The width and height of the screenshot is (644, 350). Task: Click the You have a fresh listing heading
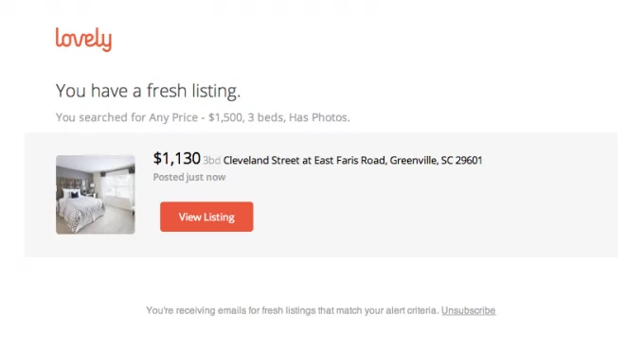[148, 91]
